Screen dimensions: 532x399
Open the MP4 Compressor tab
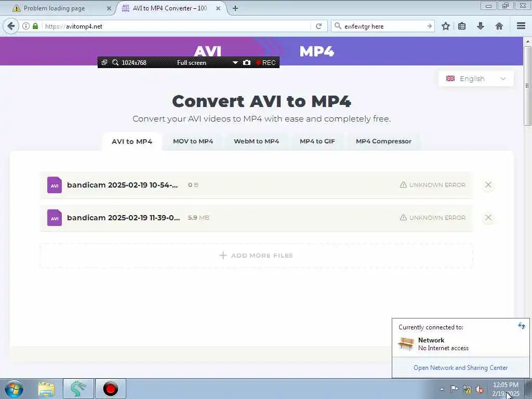[x=383, y=141]
